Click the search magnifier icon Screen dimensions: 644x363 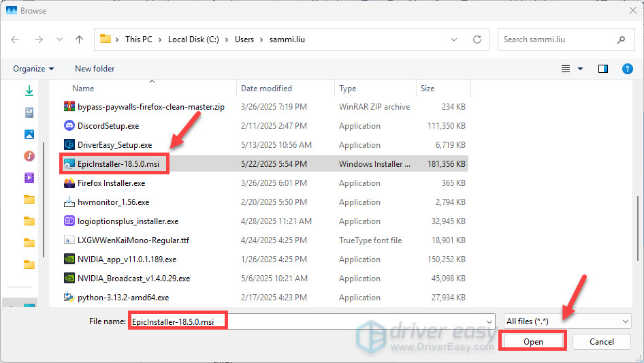pyautogui.click(x=621, y=40)
